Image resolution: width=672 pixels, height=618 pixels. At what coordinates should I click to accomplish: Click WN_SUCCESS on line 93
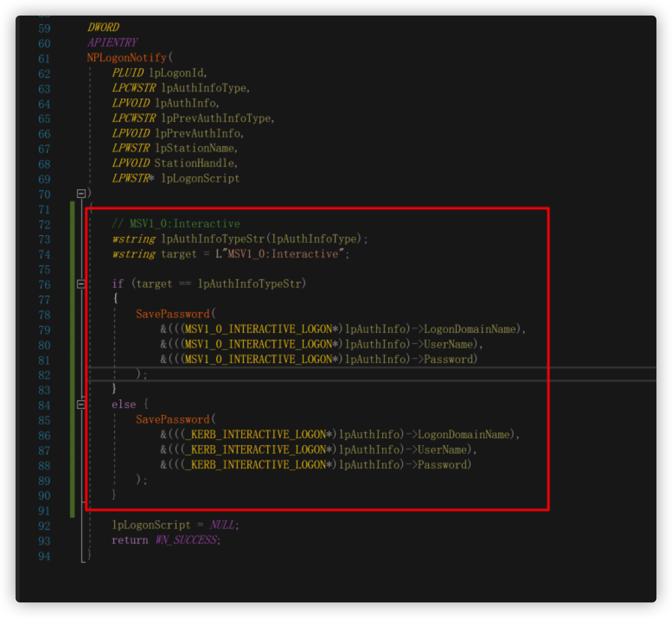click(x=186, y=540)
